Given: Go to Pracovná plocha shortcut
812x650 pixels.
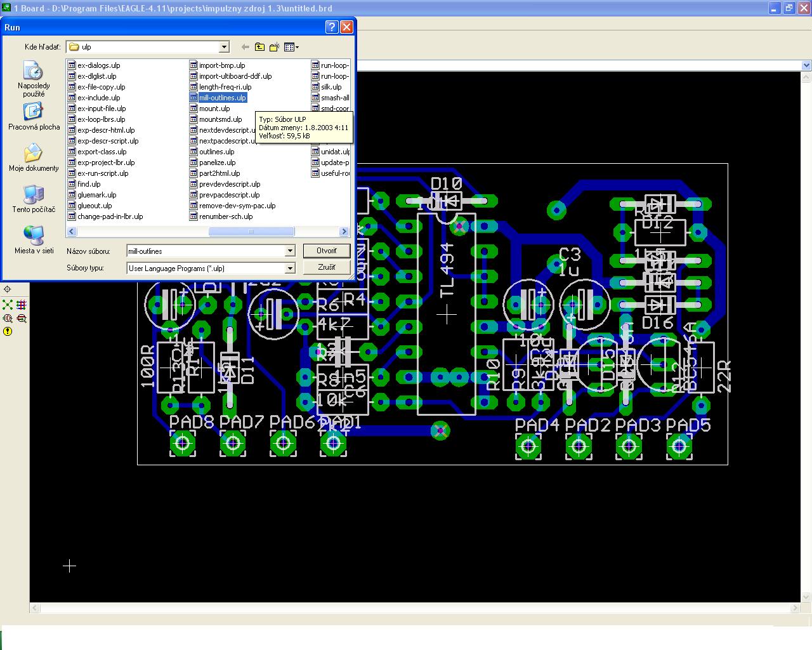Looking at the screenshot, I should click(x=34, y=117).
